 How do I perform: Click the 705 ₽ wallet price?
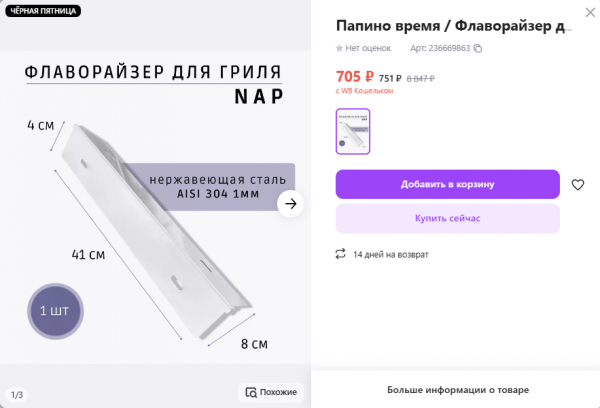pos(354,76)
